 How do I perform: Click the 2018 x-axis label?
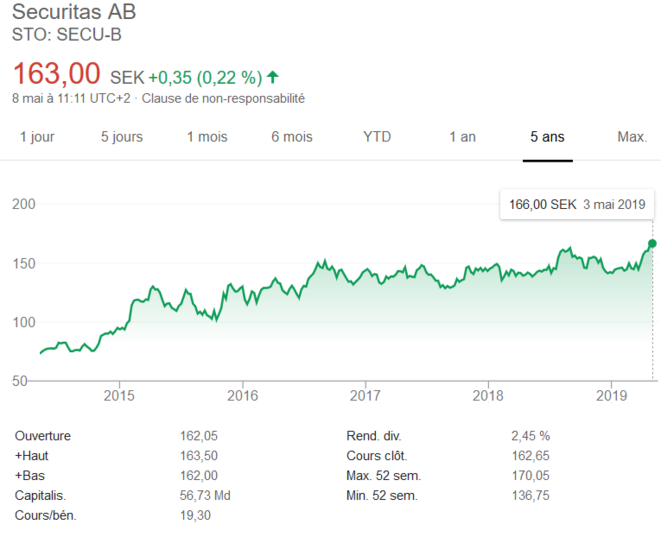488,396
